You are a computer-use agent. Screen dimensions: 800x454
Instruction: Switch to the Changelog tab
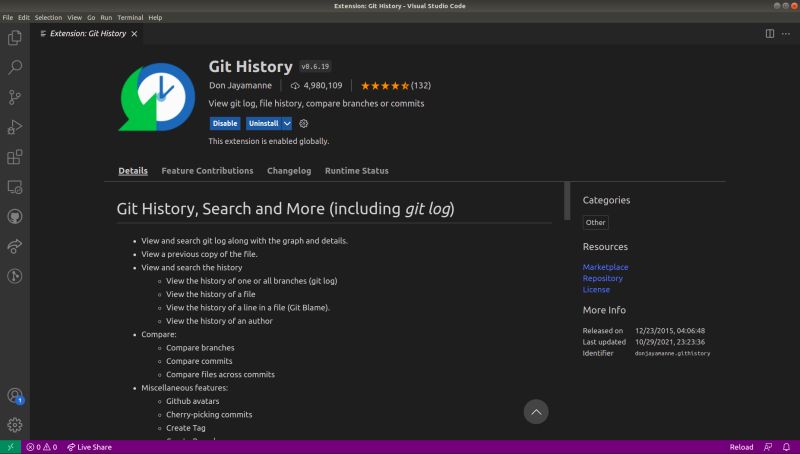coord(289,171)
